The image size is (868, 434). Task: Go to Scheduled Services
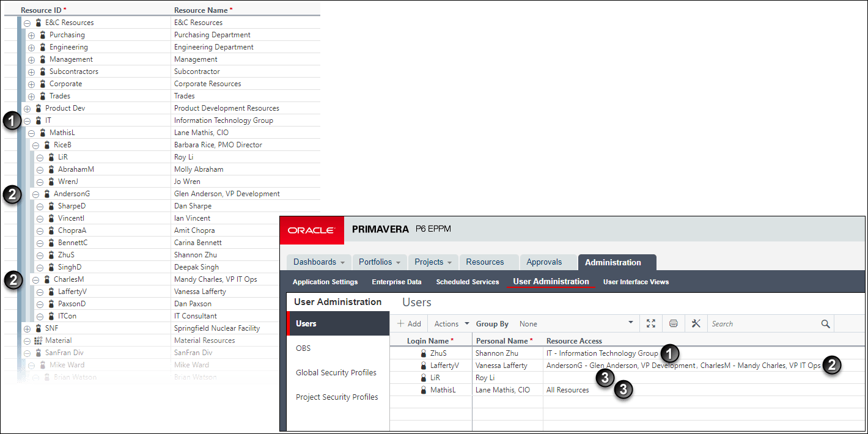coord(468,282)
